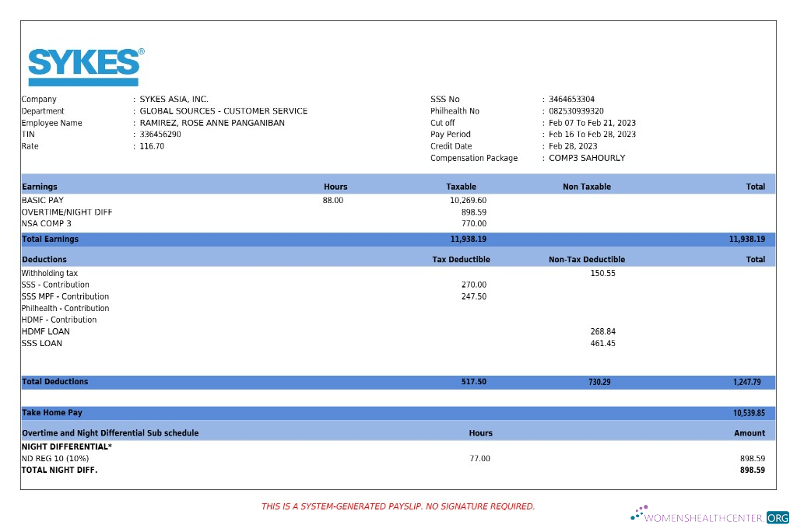Click the SSS No field value

click(x=573, y=99)
